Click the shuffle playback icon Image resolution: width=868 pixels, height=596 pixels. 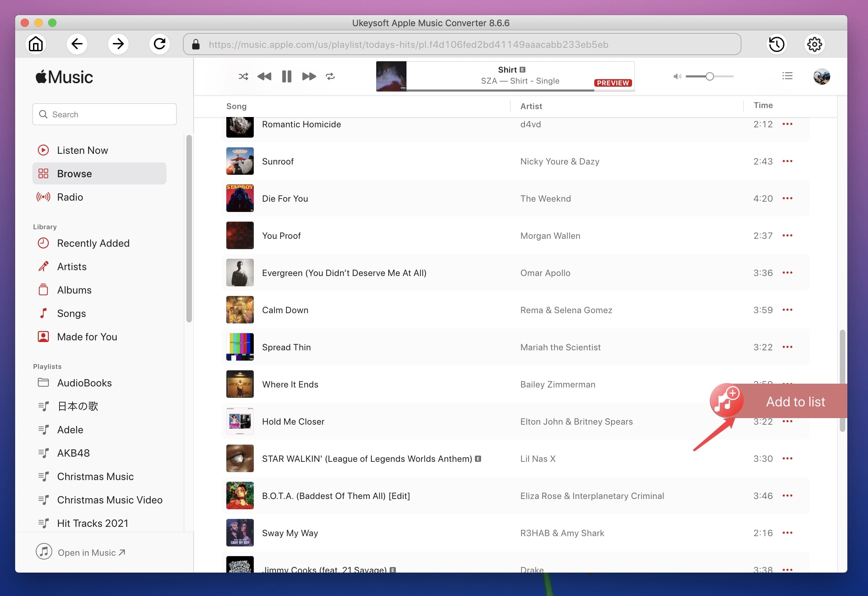[x=243, y=76]
